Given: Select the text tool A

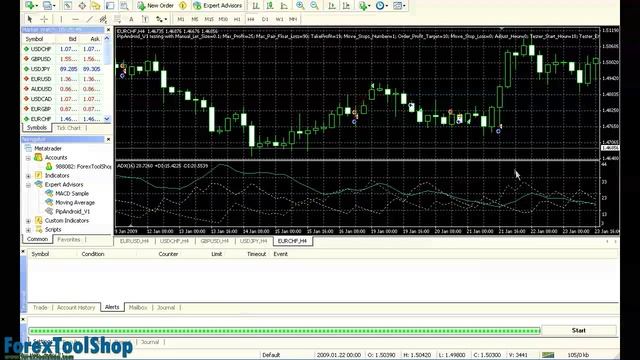Looking at the screenshot, I should click(131, 19).
